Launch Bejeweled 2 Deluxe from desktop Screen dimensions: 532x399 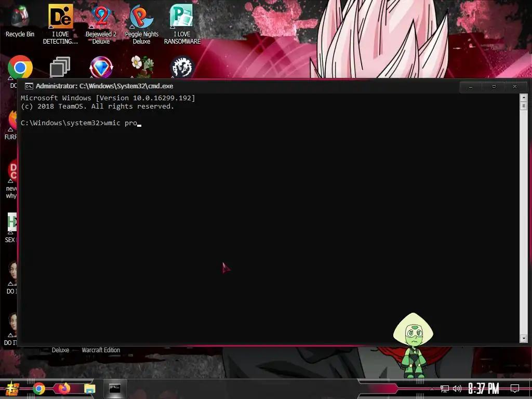(101, 24)
